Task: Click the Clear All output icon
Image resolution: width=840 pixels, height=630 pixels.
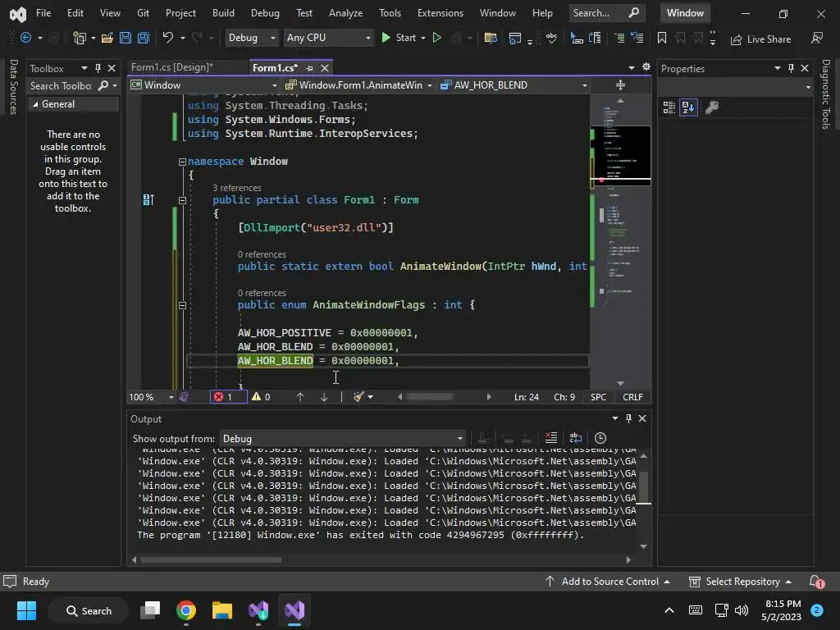Action: (550, 438)
